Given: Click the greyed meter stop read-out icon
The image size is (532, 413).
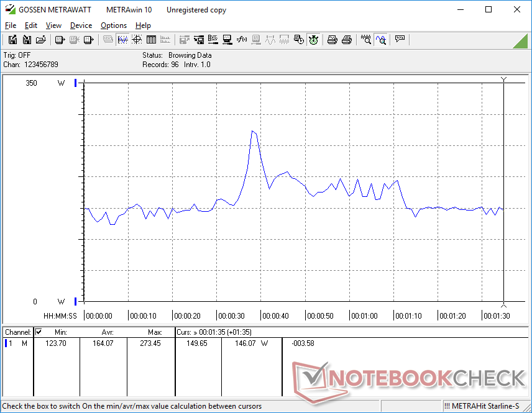Looking at the screenshot, I should pos(75,40).
